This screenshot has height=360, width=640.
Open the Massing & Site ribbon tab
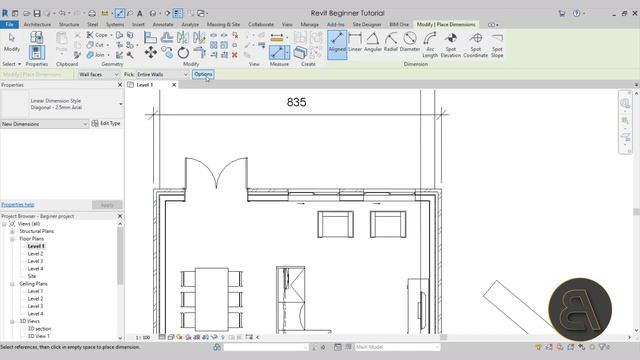(223, 24)
